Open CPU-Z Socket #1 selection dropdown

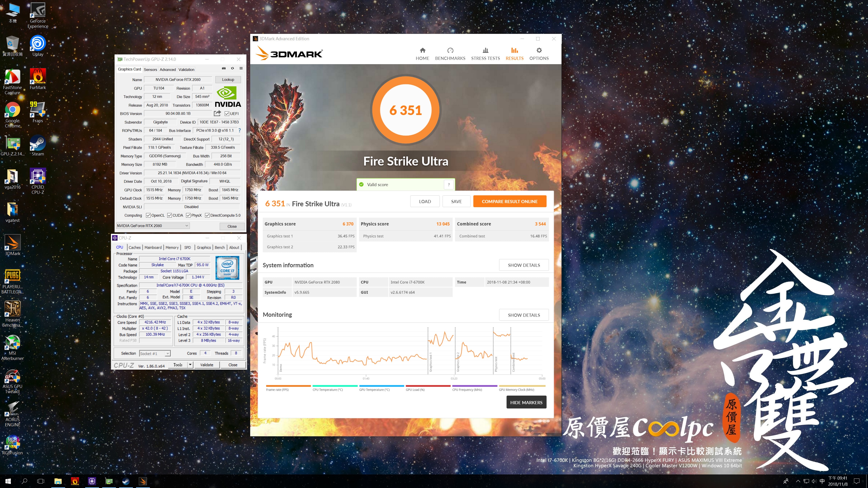pos(167,354)
